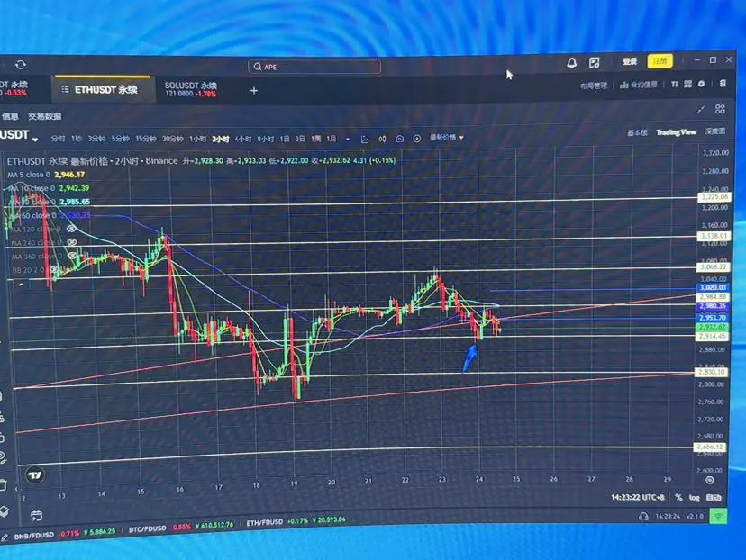This screenshot has width=746, height=560.
Task: Open the 最新价格 price-type dropdown
Action: [446, 138]
